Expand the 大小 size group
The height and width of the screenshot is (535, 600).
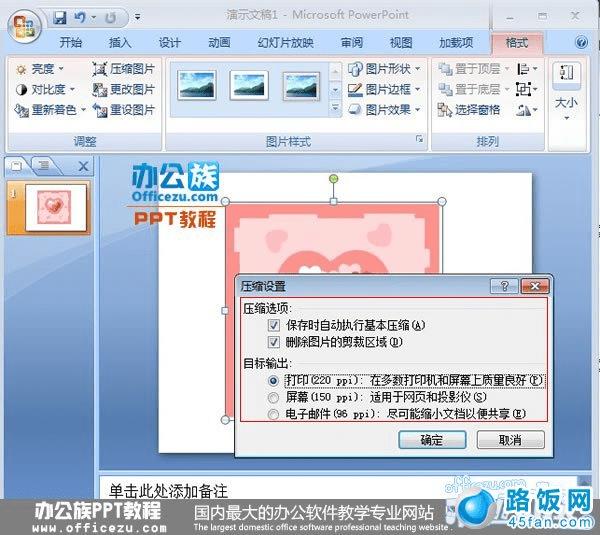coord(566,91)
